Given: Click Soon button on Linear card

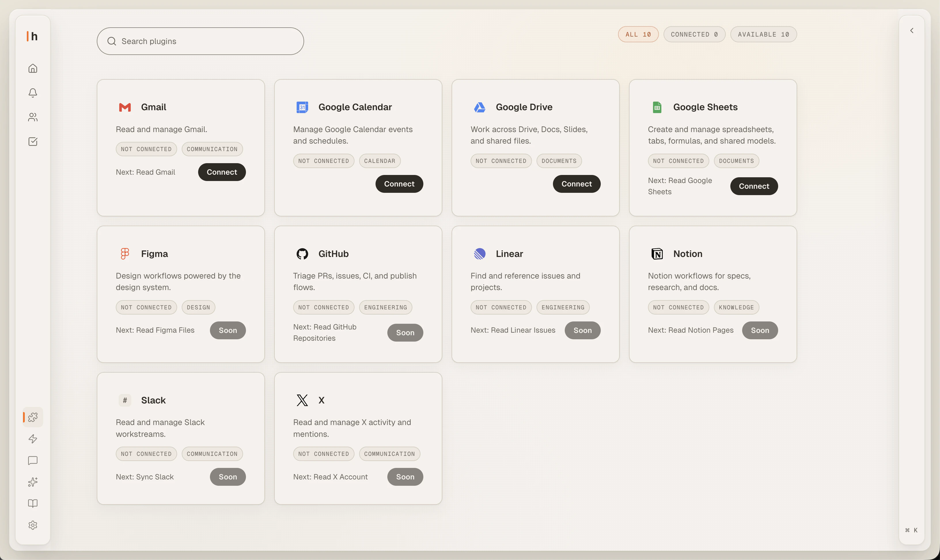Looking at the screenshot, I should pyautogui.click(x=583, y=330).
